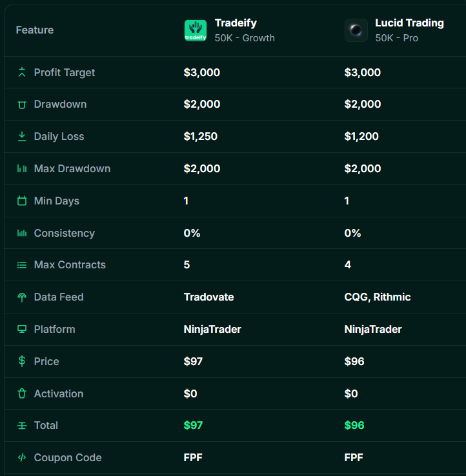Click the Daily Loss label
Image resolution: width=466 pixels, height=476 pixels.
point(59,137)
